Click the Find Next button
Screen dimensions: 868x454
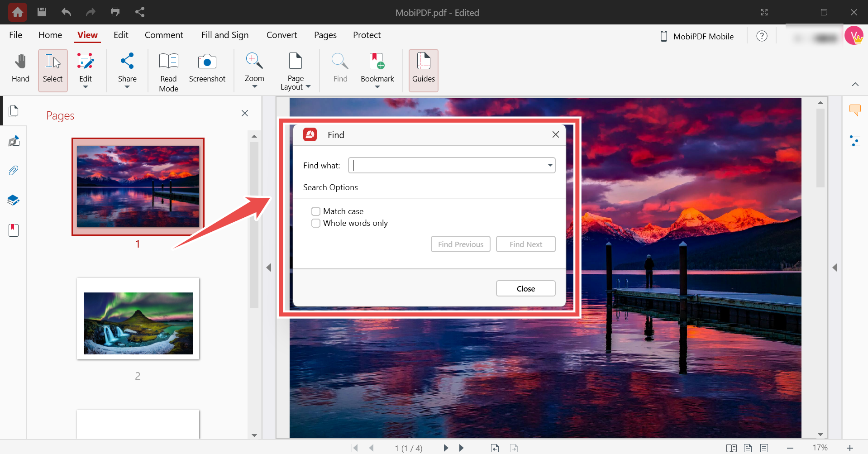[x=525, y=244]
